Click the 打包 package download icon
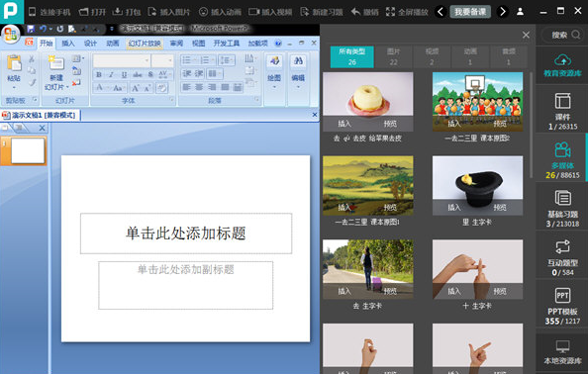The image size is (588, 374). 118,12
